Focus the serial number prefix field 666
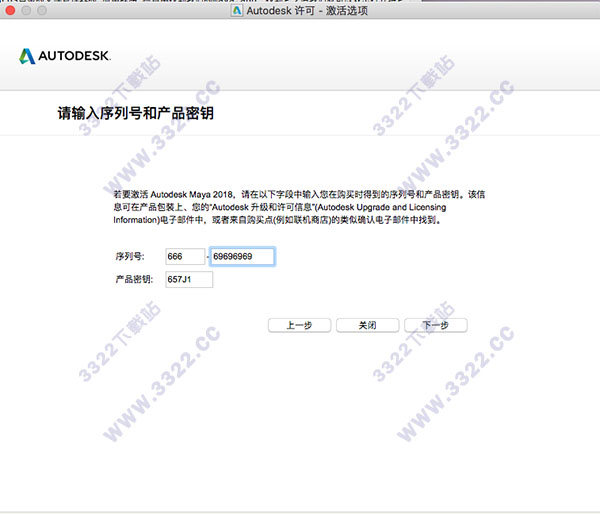 [x=185, y=256]
